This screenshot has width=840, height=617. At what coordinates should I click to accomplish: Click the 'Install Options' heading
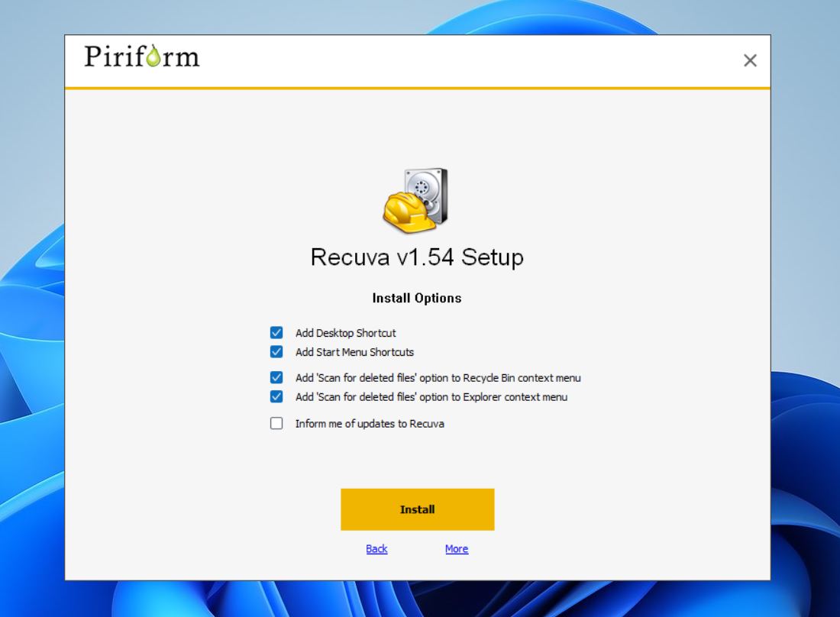417,298
